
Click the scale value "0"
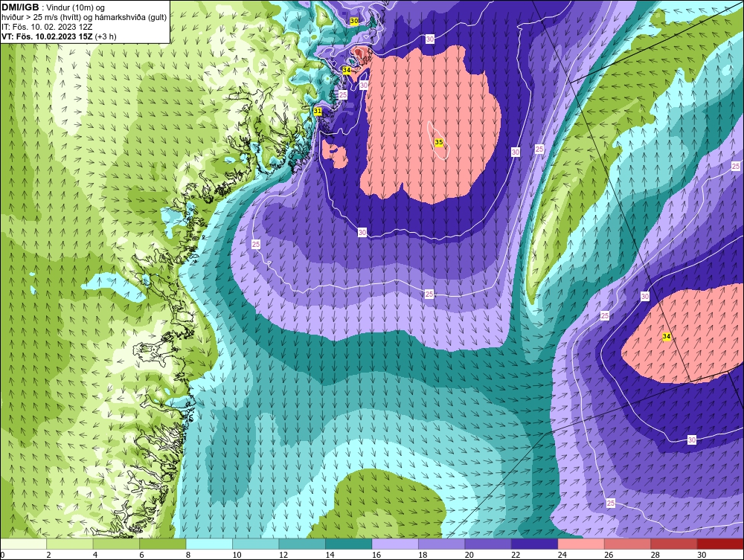point(2,555)
